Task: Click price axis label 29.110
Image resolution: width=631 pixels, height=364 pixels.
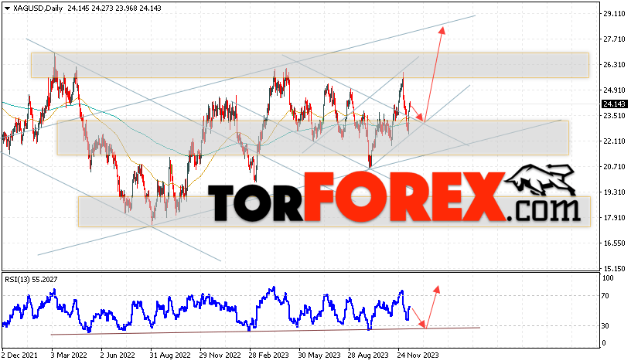Action: pos(615,14)
